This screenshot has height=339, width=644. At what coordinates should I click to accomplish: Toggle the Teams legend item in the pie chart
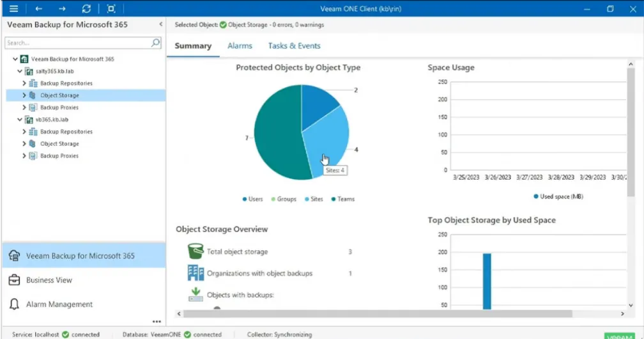coord(343,199)
